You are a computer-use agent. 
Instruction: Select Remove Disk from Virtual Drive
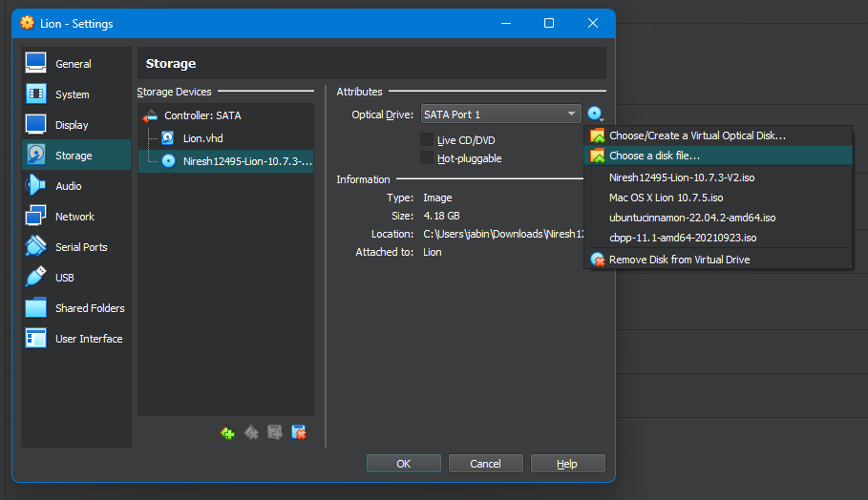(679, 260)
